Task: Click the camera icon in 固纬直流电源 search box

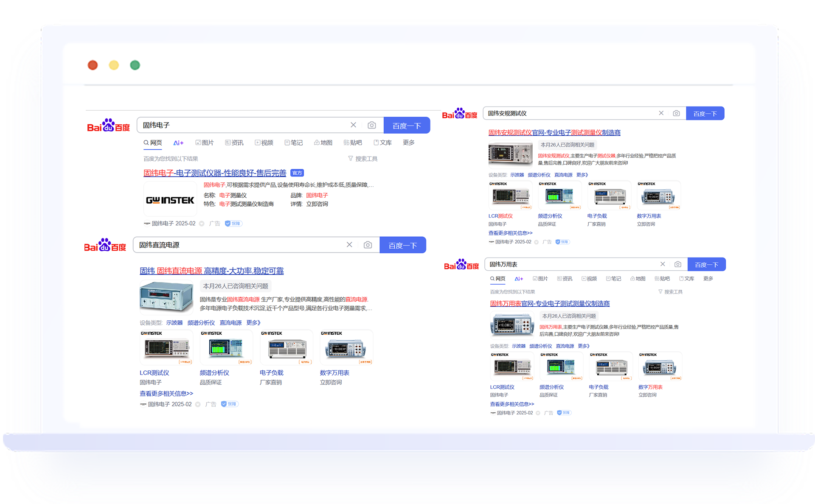Action: pyautogui.click(x=368, y=245)
